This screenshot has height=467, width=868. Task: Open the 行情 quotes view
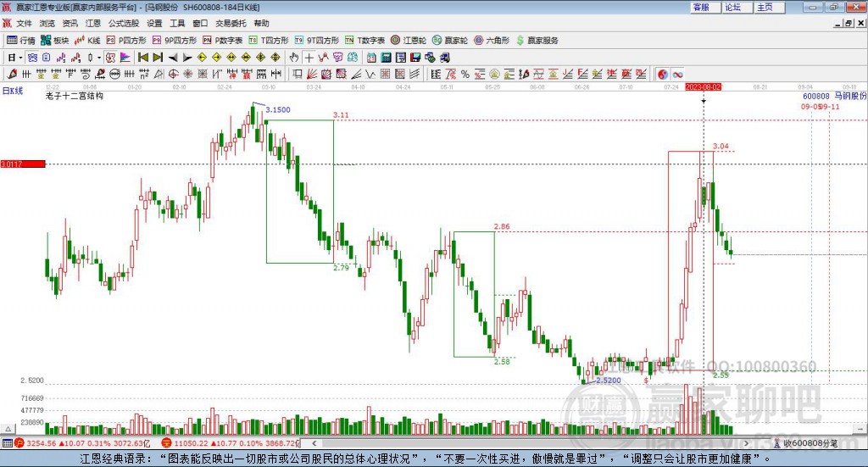(21, 41)
